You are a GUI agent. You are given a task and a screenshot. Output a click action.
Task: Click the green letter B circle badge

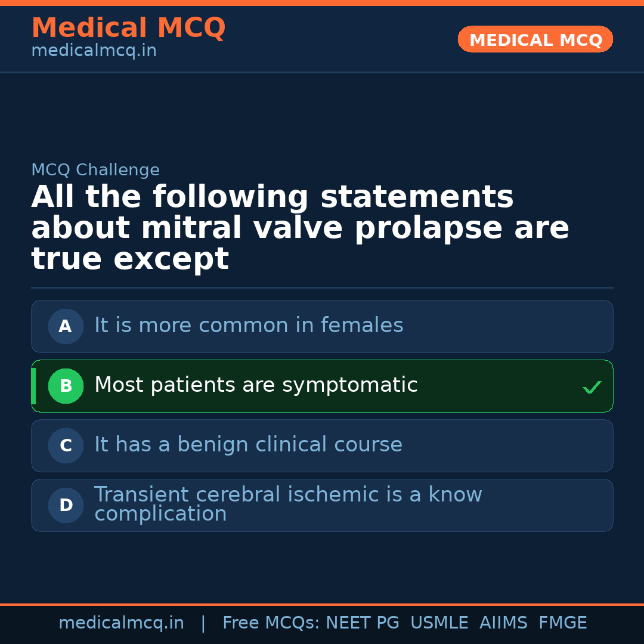(66, 386)
